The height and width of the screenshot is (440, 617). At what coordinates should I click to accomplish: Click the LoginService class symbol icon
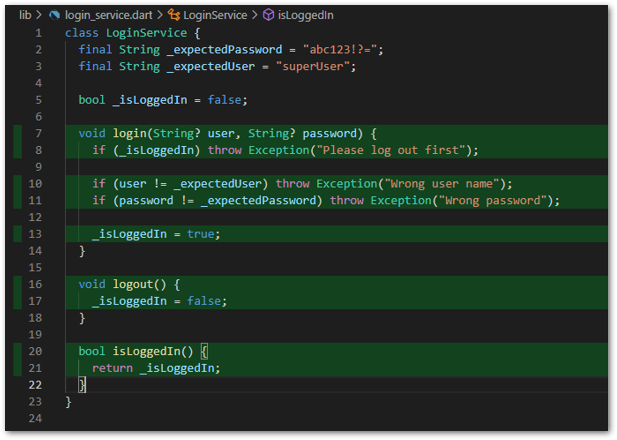click(174, 15)
